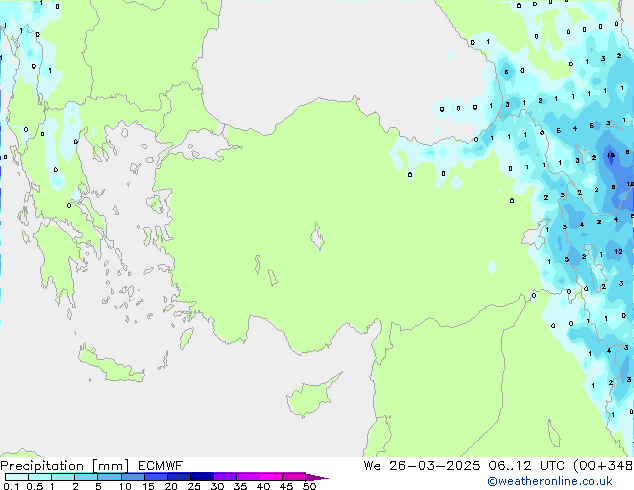Pick the 10–15 mm legend color swatch
This screenshot has height=490, width=634.
click(x=132, y=477)
